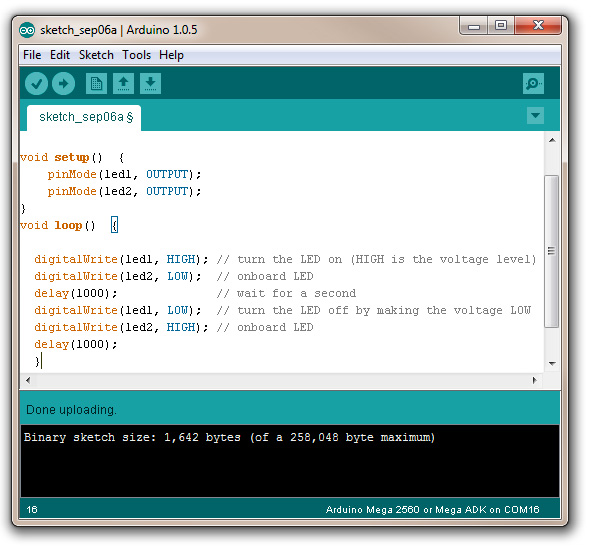Viewport: 594px width, 548px height.
Task: Click on 'digitalWrite(led1, HIGH);' code
Action: click(121, 260)
